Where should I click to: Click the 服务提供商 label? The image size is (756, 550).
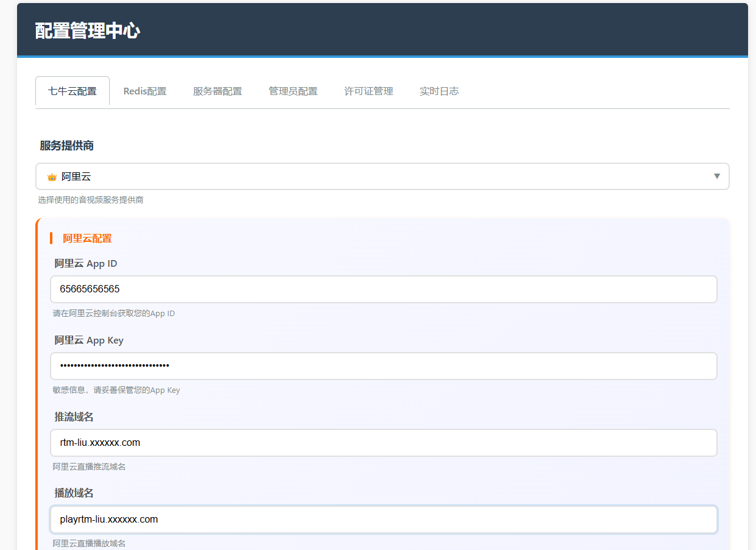click(67, 146)
